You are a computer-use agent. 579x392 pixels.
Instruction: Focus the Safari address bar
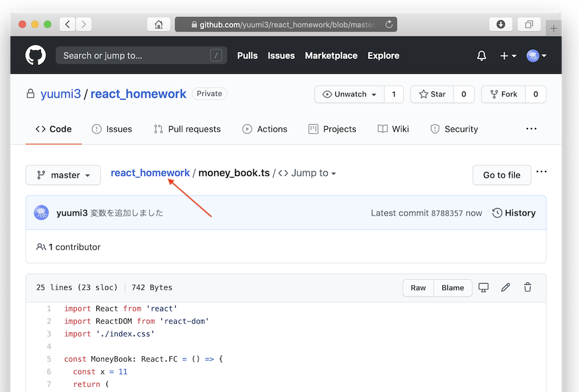286,25
